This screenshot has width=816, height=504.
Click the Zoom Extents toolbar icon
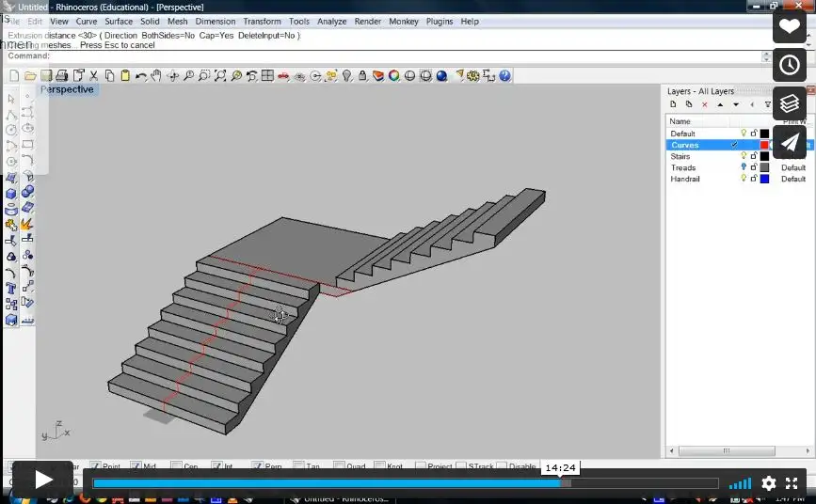tap(220, 76)
